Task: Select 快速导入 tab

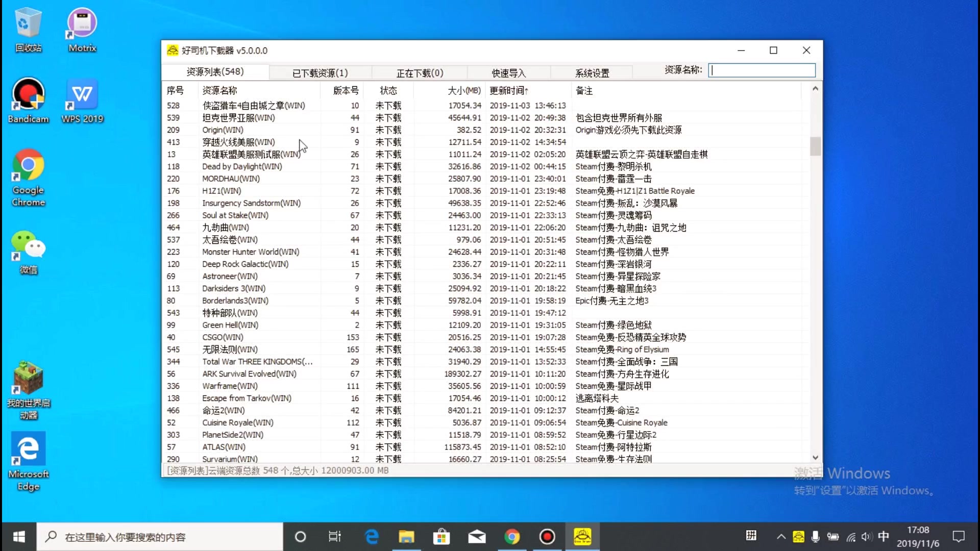Action: click(507, 72)
